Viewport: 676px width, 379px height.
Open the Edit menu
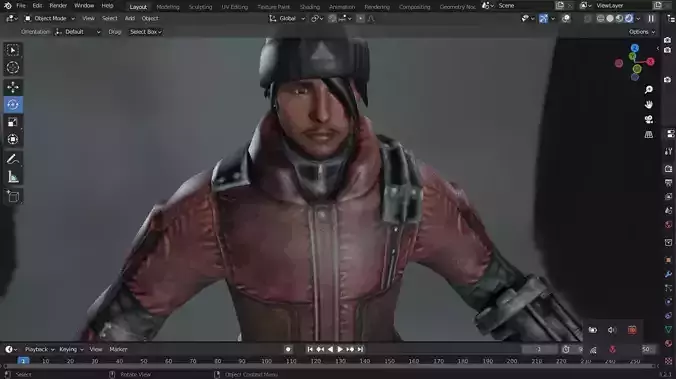point(38,6)
